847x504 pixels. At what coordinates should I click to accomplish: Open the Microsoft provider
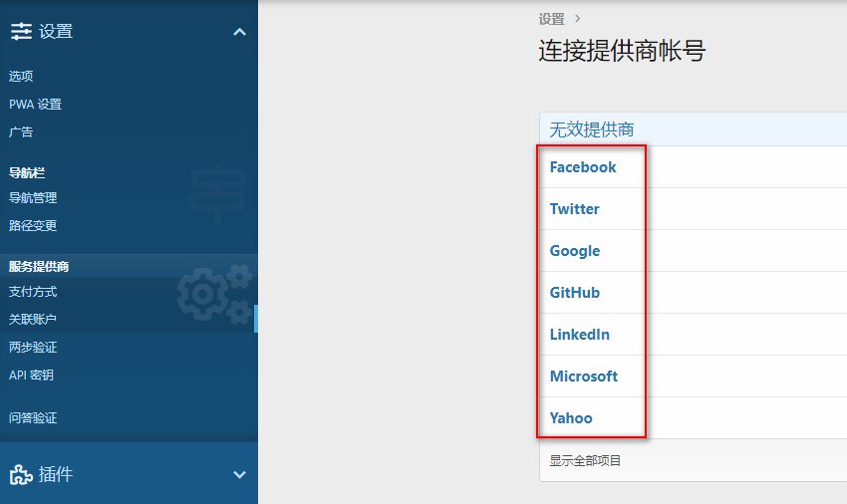point(583,377)
